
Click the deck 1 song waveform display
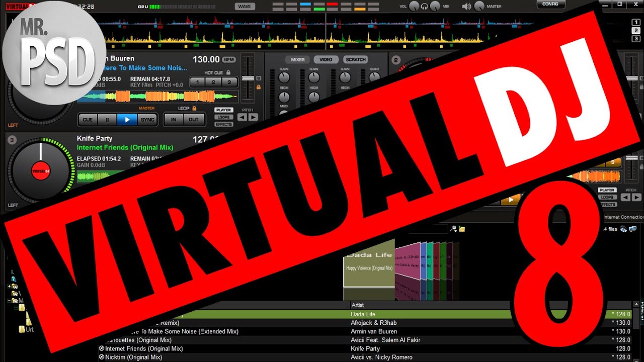click(157, 96)
